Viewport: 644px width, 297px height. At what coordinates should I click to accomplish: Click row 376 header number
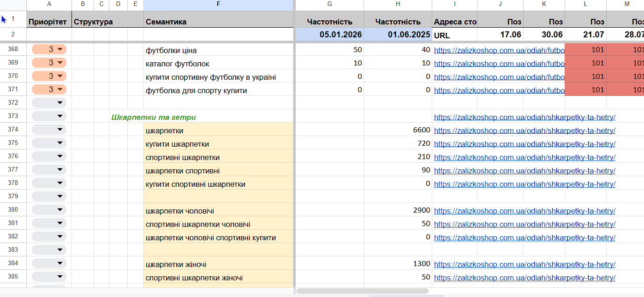click(x=13, y=157)
